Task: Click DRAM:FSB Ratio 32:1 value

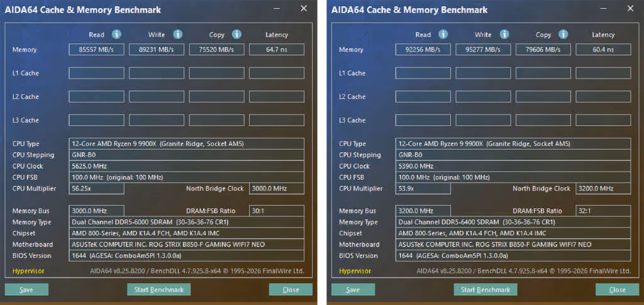Action: [603, 211]
